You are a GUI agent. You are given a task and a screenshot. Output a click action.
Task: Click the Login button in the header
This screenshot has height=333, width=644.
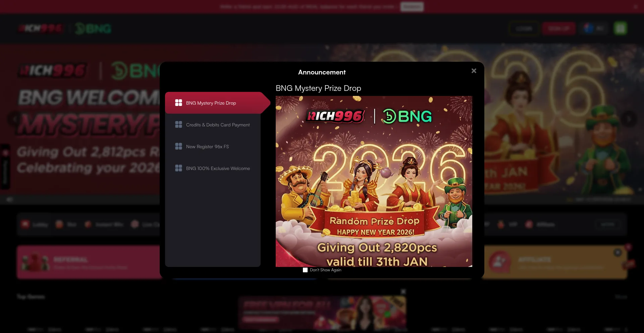[x=524, y=29]
